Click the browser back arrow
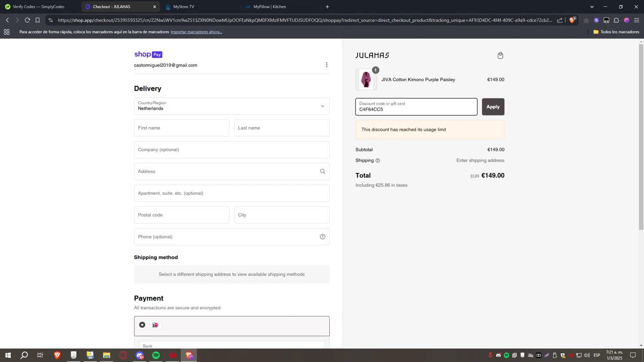Screen dimensions: 644x362 click(x=7, y=20)
